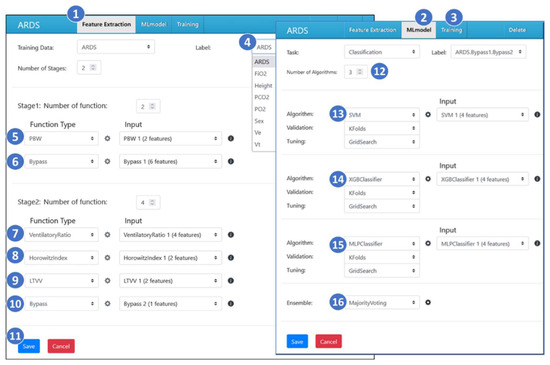Open gear settings for MLPClassifier algorithm
This screenshot has height=365, width=550.
(x=428, y=243)
